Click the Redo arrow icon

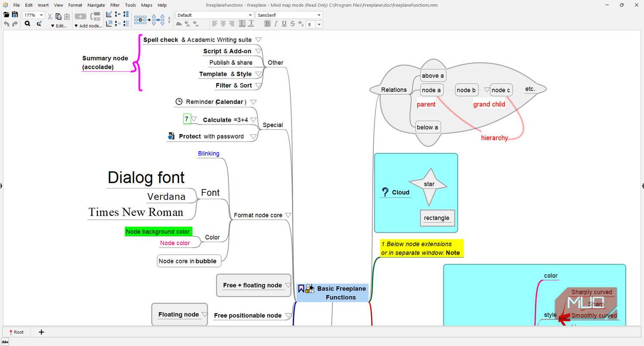point(15,24)
